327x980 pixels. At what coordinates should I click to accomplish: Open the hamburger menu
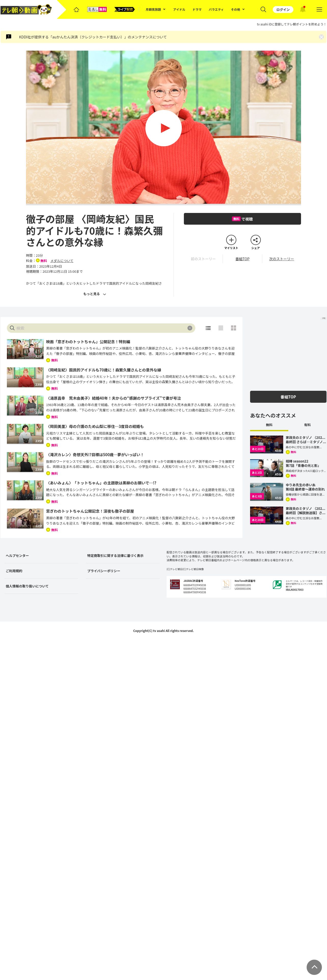(x=319, y=9)
